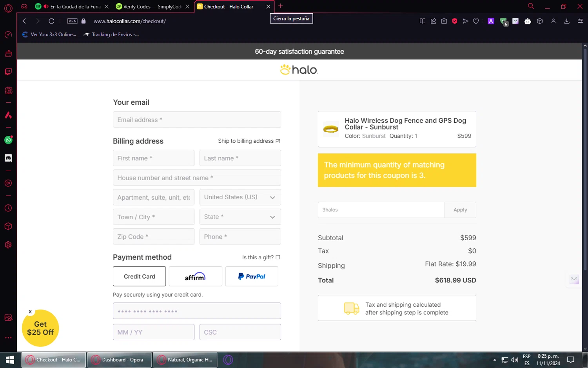588x368 pixels.
Task: Open Windows Start menu
Action: (x=10, y=360)
